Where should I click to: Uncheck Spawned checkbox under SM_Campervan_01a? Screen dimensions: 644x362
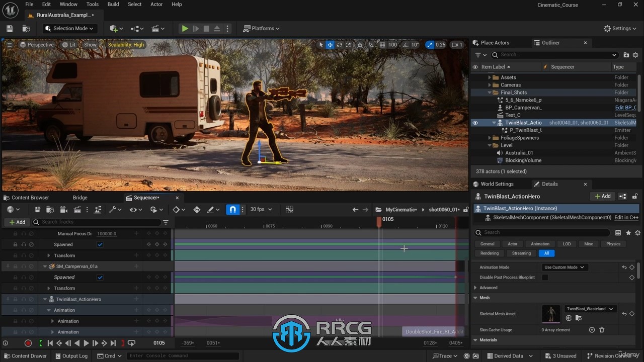coord(100,278)
